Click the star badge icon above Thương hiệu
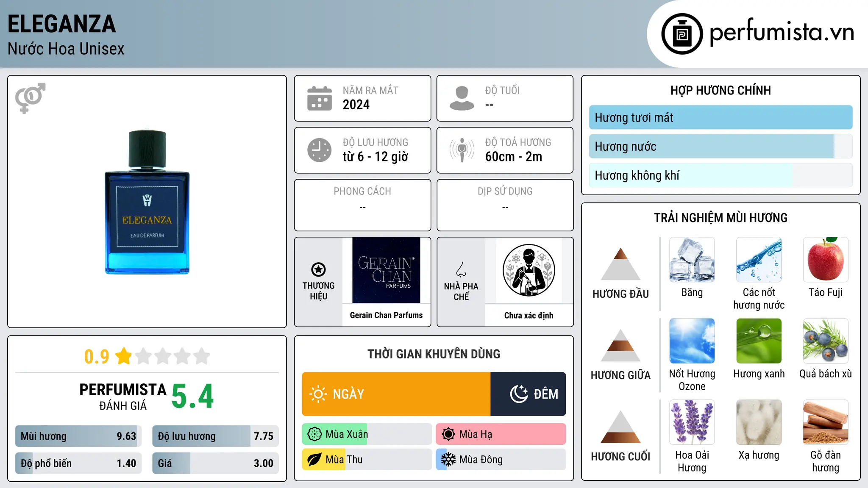 [x=318, y=269]
